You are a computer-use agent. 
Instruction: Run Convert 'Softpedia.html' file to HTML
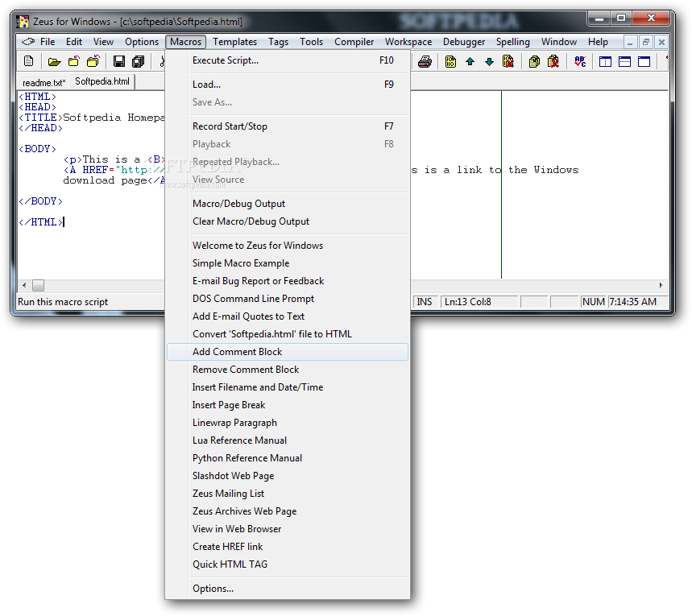click(288, 333)
